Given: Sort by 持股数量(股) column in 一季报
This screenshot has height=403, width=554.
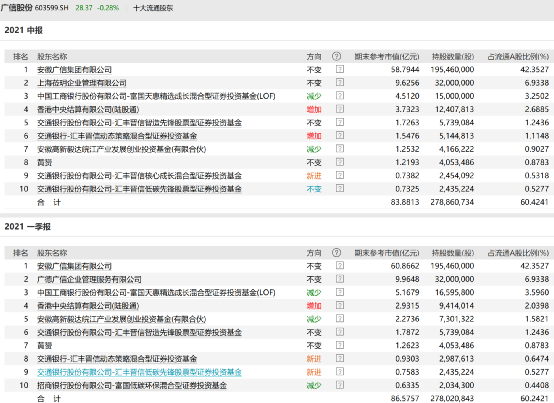Looking at the screenshot, I should [x=453, y=253].
